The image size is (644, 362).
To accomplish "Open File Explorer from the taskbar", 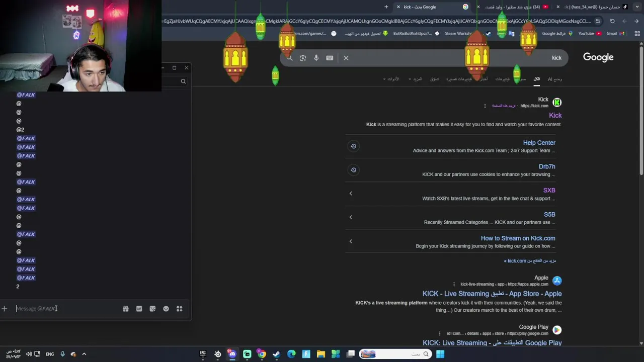I will point(320,354).
